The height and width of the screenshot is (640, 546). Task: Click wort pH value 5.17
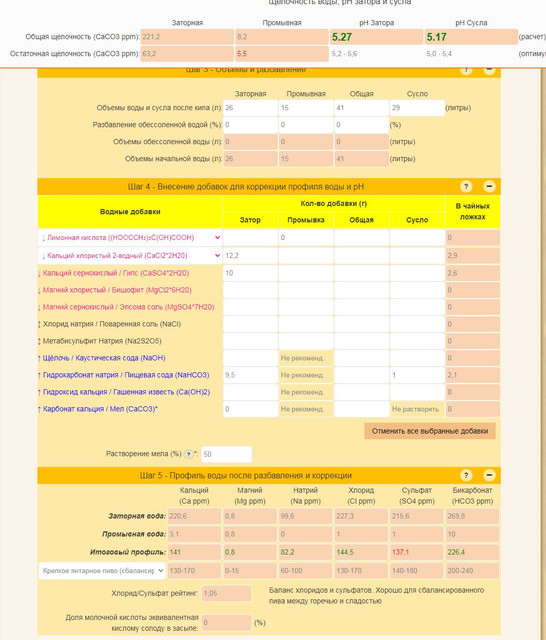pos(436,37)
